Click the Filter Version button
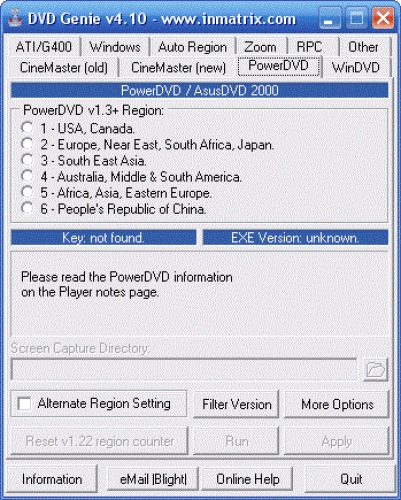Viewport: 401px width, 500px height. [236, 404]
